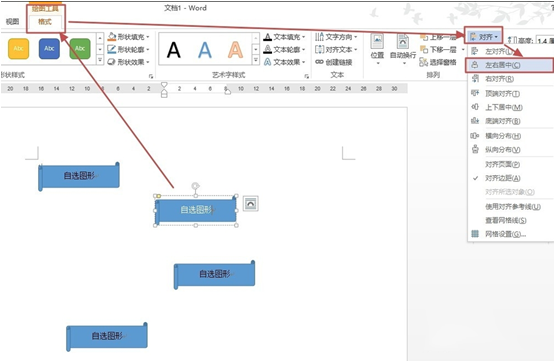Enable 对齐页面(P) align to page
This screenshot has width=554, height=361.
(511, 164)
